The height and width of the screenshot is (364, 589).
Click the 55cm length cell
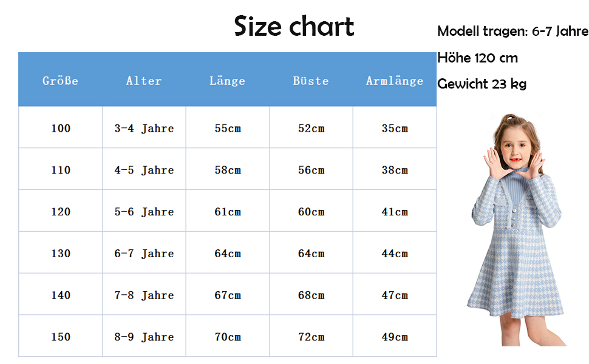point(228,128)
